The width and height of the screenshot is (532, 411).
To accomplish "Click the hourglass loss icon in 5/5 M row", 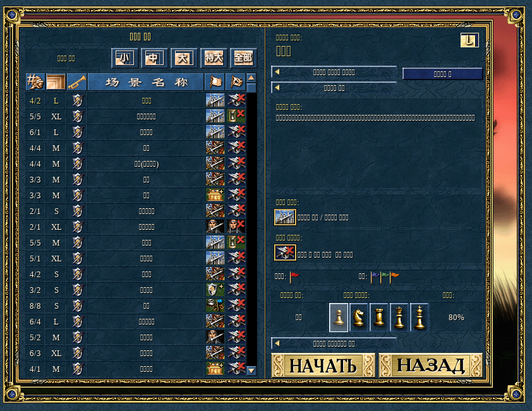I will tap(236, 243).
